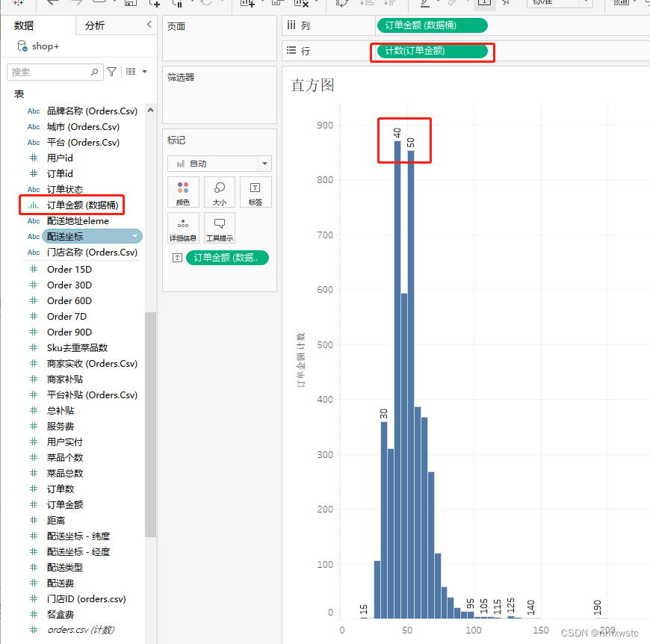This screenshot has width=650, height=644.
Task: Swap rows and columns using the toolbar icon
Action: [344, 4]
